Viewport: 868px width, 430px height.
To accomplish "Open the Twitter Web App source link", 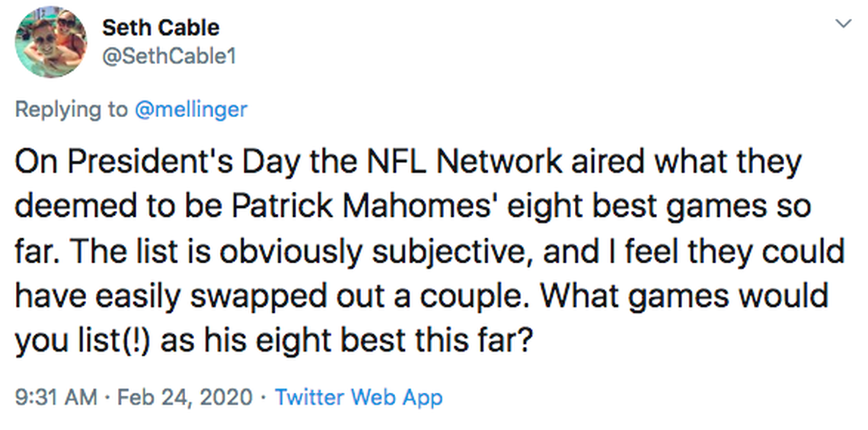I will point(358,397).
